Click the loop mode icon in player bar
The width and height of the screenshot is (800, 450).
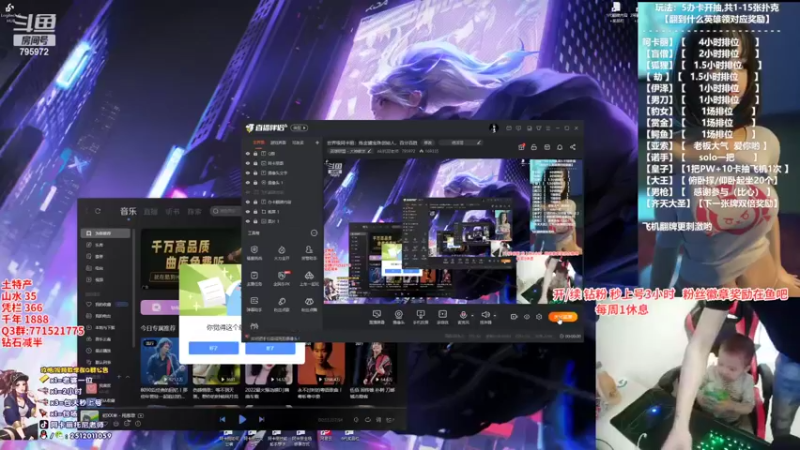[x=367, y=420]
